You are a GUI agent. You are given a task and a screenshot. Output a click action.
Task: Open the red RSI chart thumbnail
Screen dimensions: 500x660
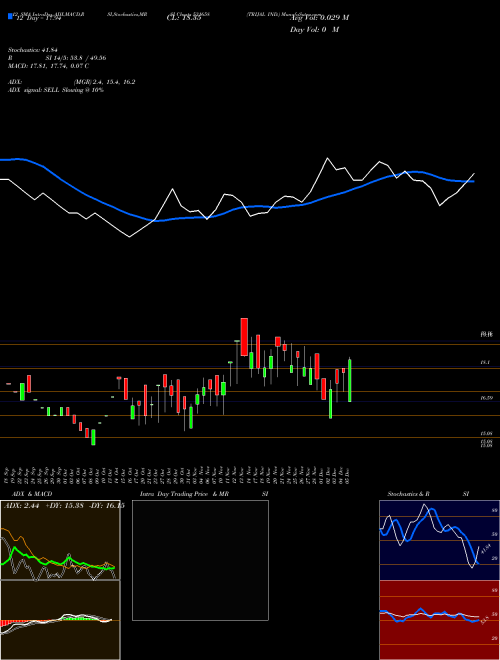[439, 620]
